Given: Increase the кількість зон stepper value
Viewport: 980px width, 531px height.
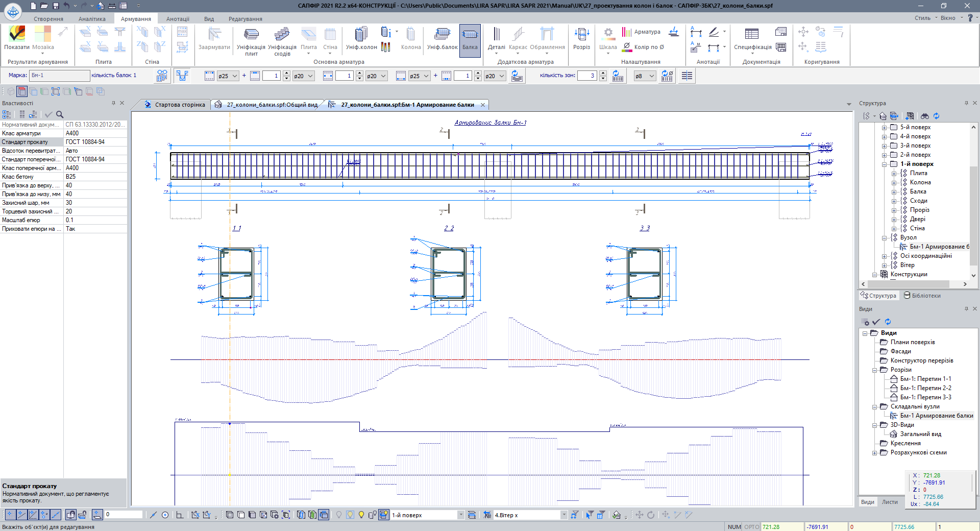Looking at the screenshot, I should click(x=603, y=74).
